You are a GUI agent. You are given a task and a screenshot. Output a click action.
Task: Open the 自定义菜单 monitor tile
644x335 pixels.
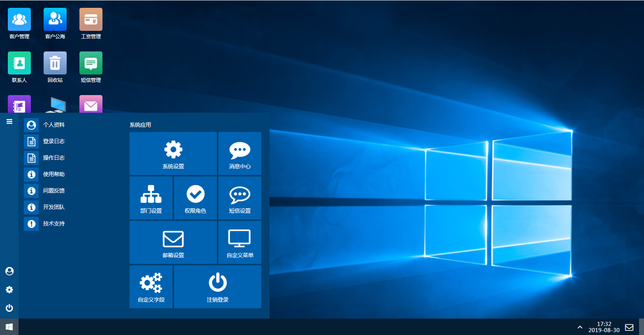point(240,242)
